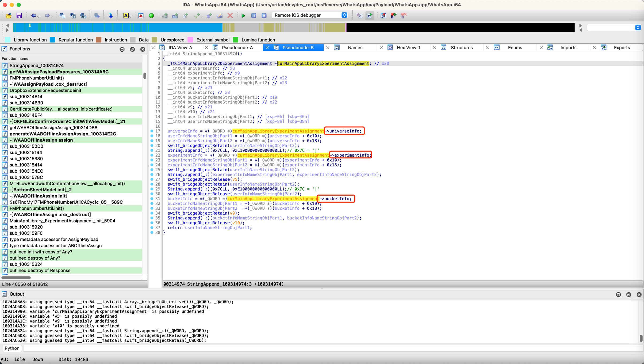Viewport: 644px width, 364px height.
Task: Click the Run/Play debugger button
Action: coord(243,16)
